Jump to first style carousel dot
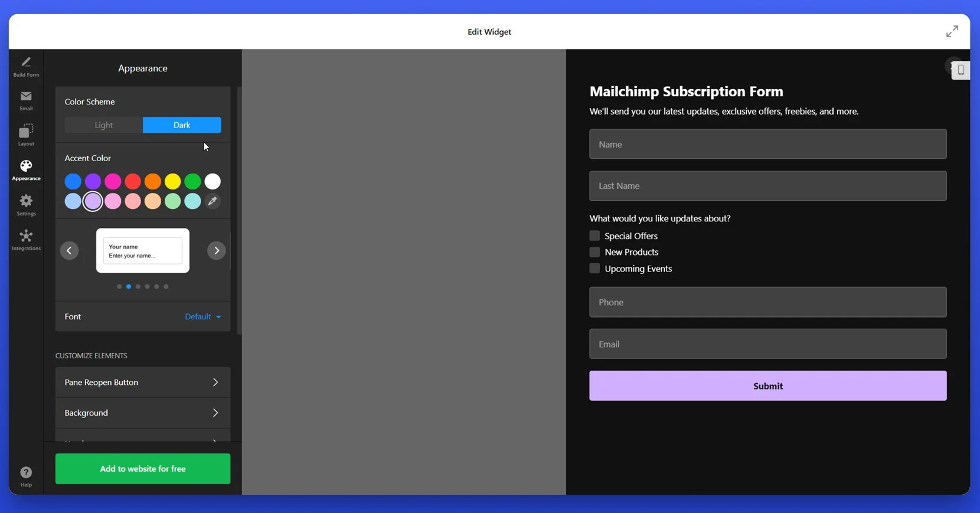 tap(119, 287)
